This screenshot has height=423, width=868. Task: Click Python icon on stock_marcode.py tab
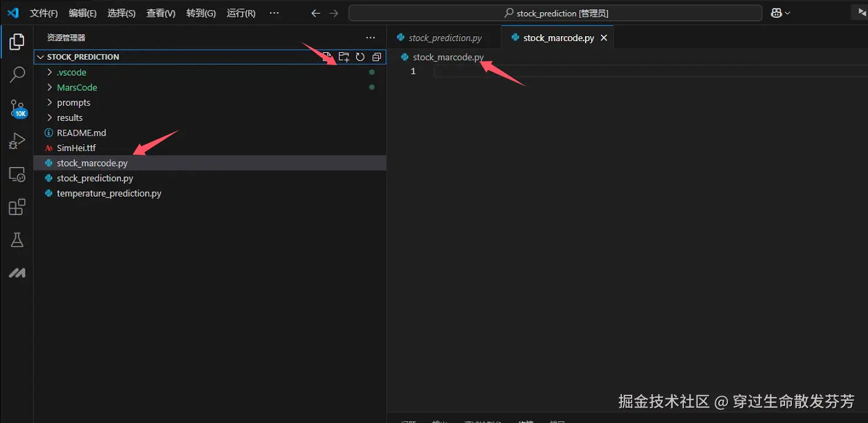515,37
